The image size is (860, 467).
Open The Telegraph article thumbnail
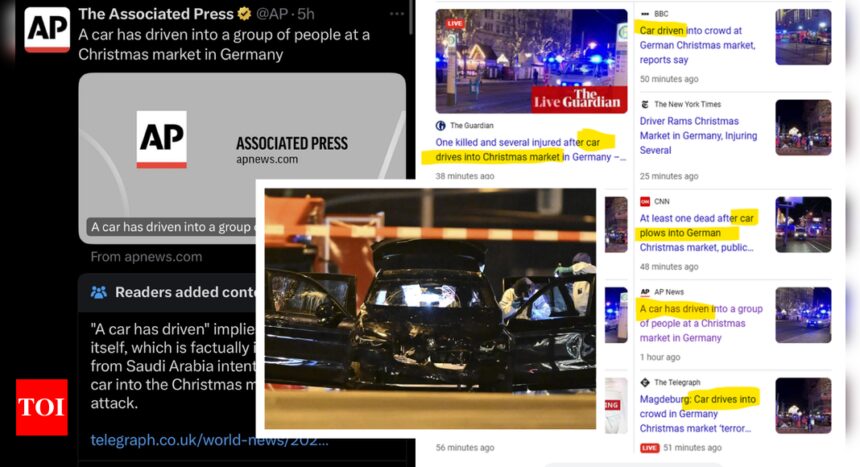(803, 406)
